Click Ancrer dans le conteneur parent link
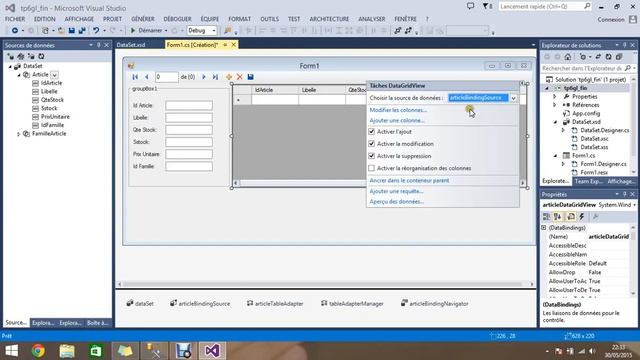 click(x=409, y=180)
